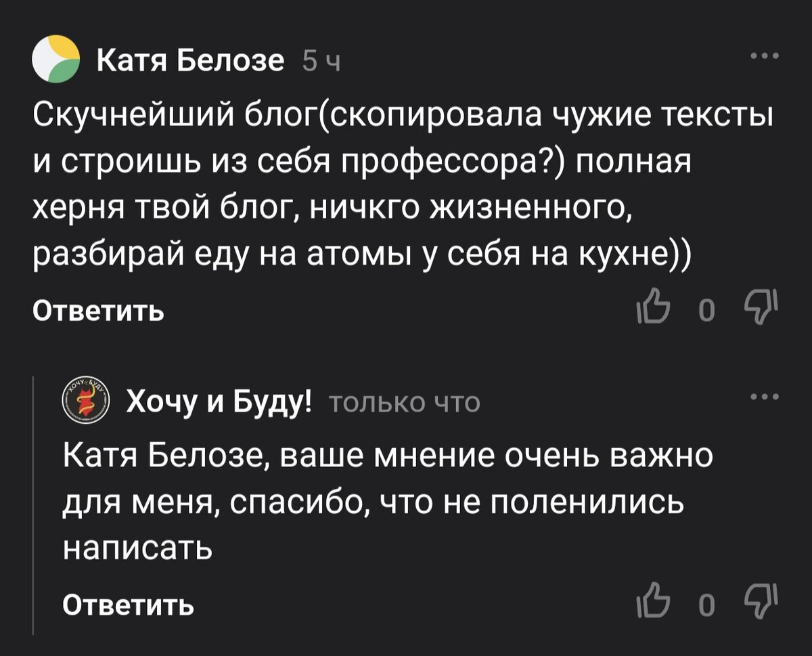
Task: Click the like counter on the first comment
Action: (706, 309)
